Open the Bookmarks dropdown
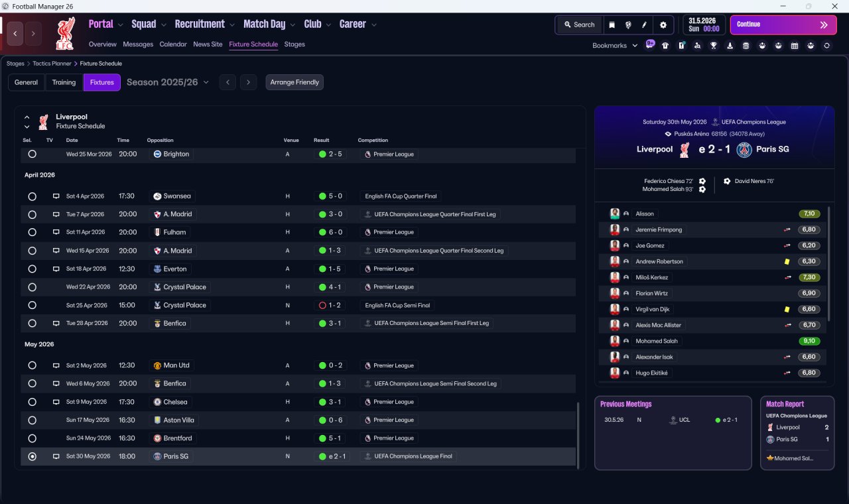The height and width of the screenshot is (504, 849). [615, 46]
